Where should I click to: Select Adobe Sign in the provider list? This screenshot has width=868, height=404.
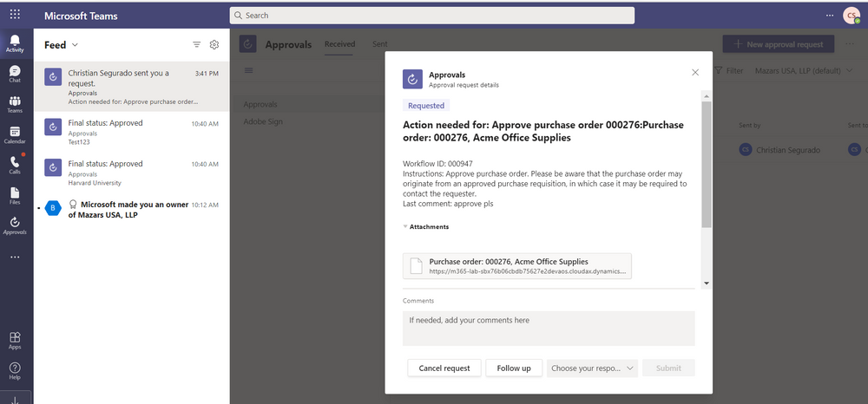coord(263,121)
